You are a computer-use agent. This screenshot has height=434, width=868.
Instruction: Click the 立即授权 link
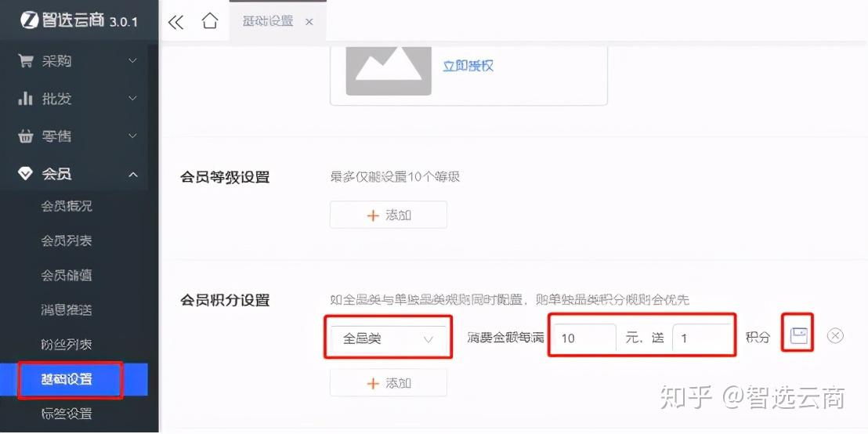coord(468,66)
